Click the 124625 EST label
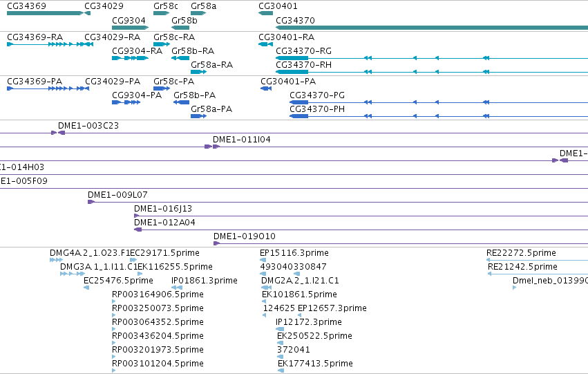Viewport: 588px width, 374px height. [x=279, y=308]
